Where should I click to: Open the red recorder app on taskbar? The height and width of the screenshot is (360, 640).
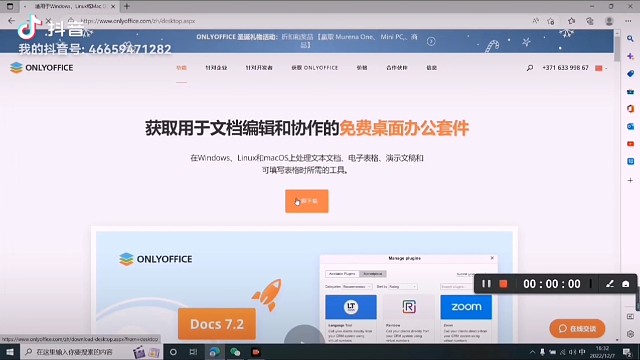tap(256, 352)
